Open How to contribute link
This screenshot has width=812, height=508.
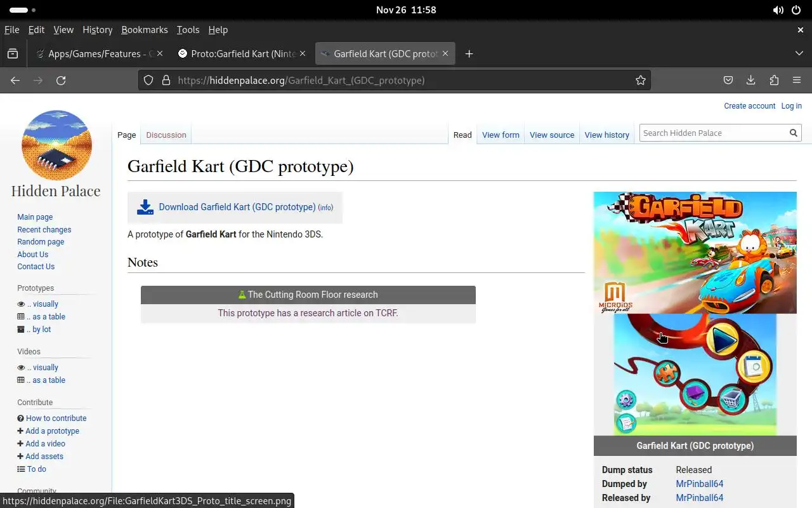point(56,418)
